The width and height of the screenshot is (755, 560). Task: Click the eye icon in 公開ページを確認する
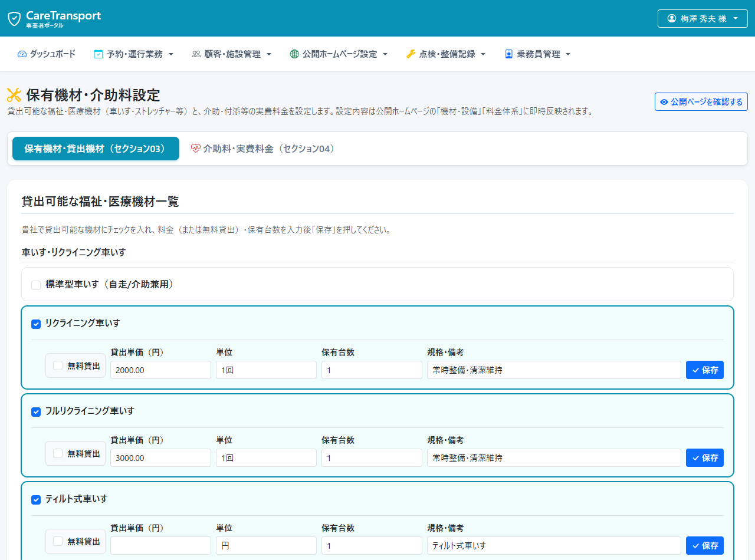pyautogui.click(x=664, y=102)
